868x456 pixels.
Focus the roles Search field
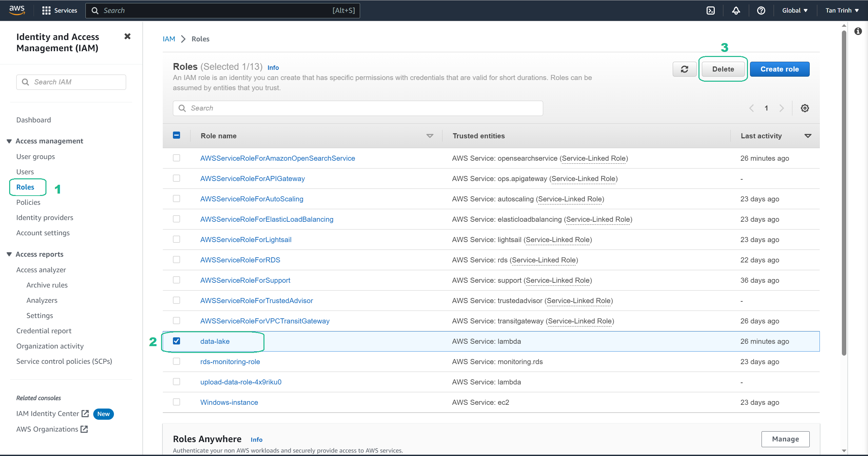click(x=358, y=108)
